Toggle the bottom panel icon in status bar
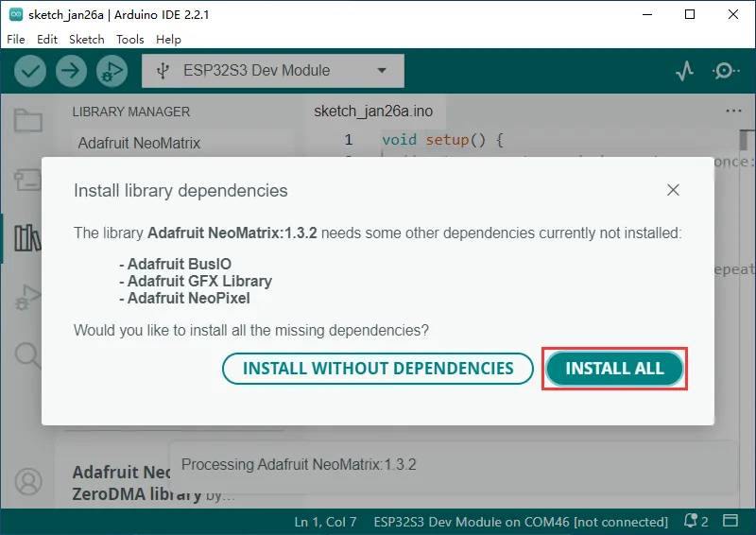The height and width of the screenshot is (535, 756). (x=731, y=522)
